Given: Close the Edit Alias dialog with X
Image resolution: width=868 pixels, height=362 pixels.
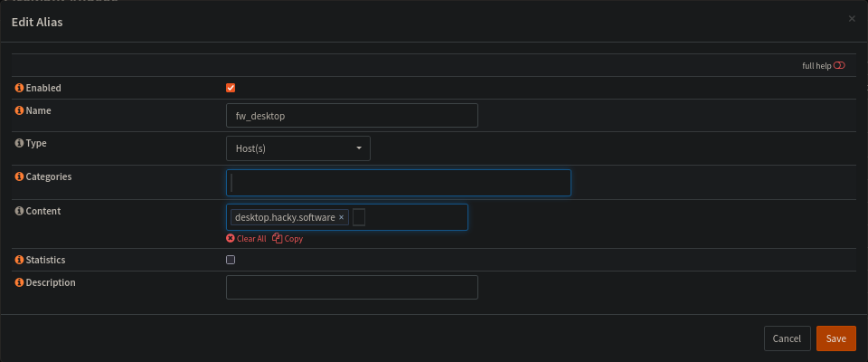Looking at the screenshot, I should coord(851,18).
